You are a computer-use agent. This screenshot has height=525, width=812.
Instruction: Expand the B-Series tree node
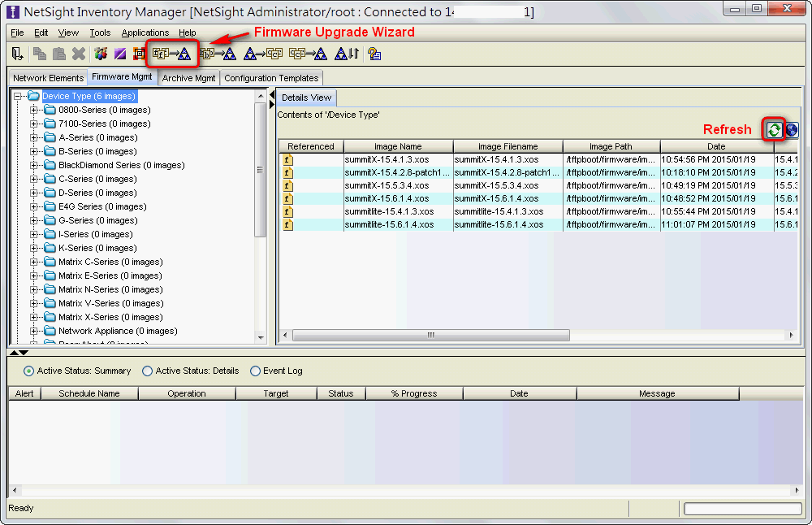(x=33, y=151)
